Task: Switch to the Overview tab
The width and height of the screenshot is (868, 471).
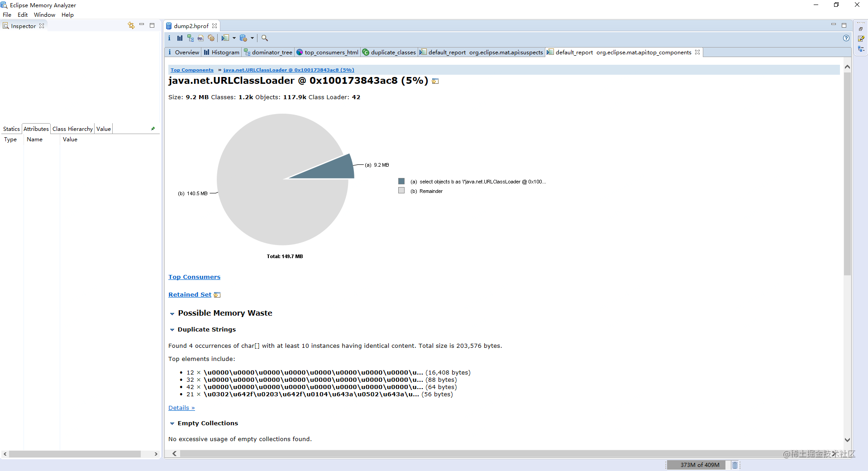Action: click(183, 52)
